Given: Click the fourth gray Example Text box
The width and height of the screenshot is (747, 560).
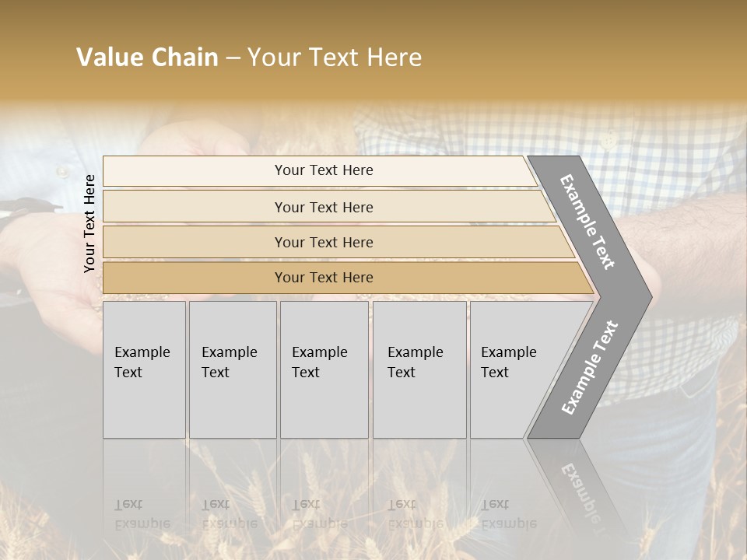Looking at the screenshot, I should point(419,369).
